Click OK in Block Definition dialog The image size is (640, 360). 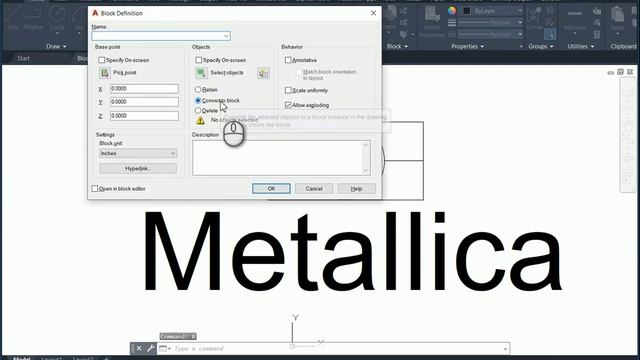point(271,189)
